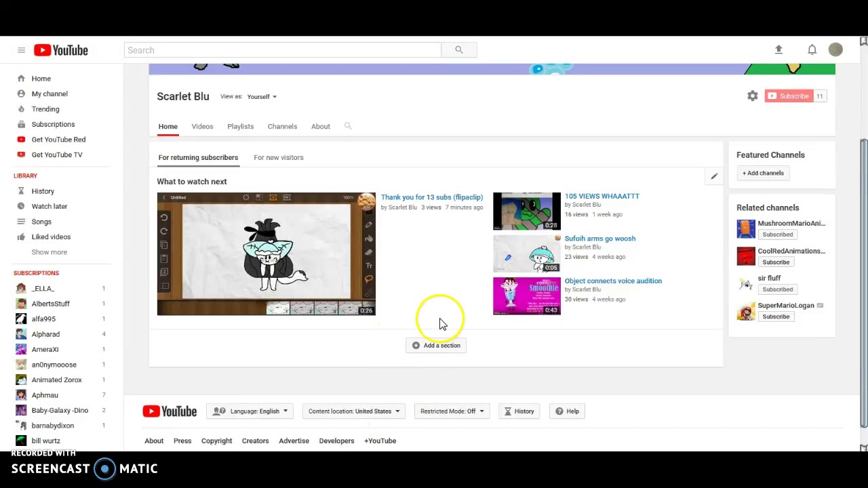Open the Alpharad subscription
Screen dimensions: 868x488
(45, 334)
